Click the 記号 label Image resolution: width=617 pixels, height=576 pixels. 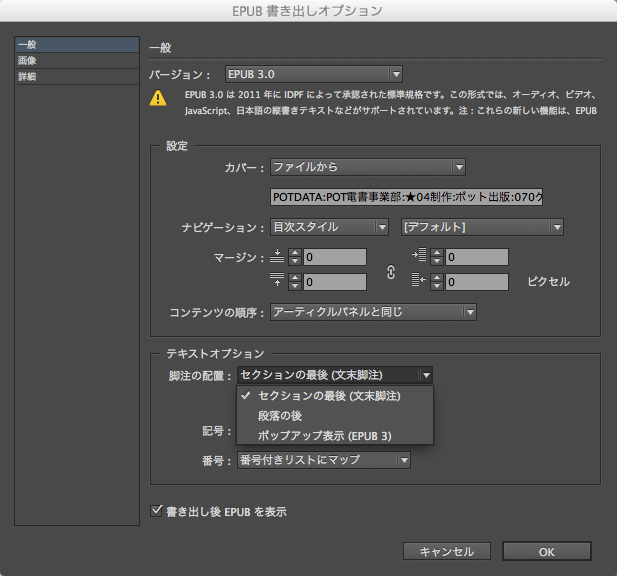(x=216, y=431)
